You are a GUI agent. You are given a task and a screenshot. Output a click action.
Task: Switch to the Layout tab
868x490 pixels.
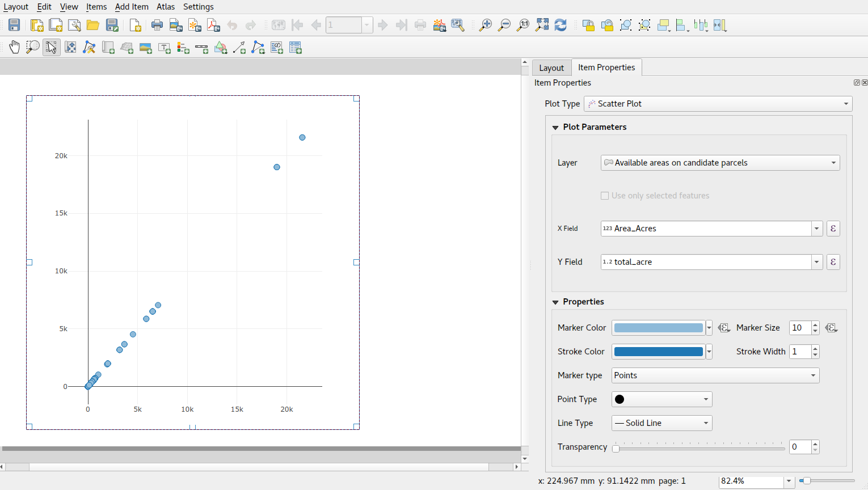click(x=551, y=67)
